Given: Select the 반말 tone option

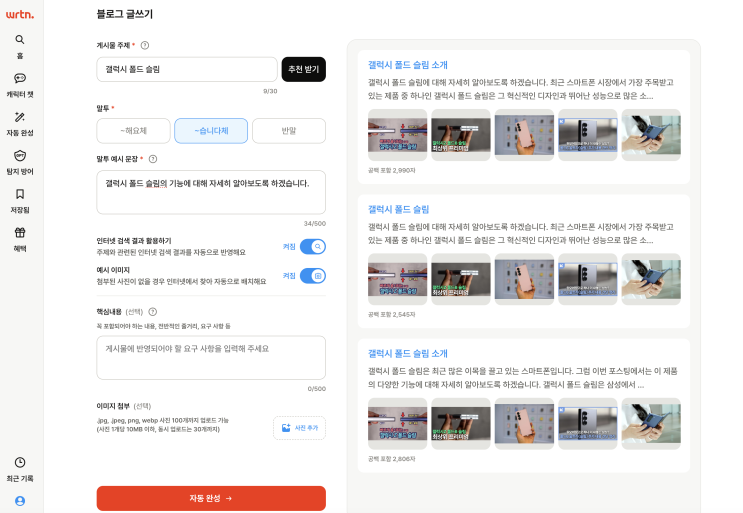Looking at the screenshot, I should [x=289, y=131].
